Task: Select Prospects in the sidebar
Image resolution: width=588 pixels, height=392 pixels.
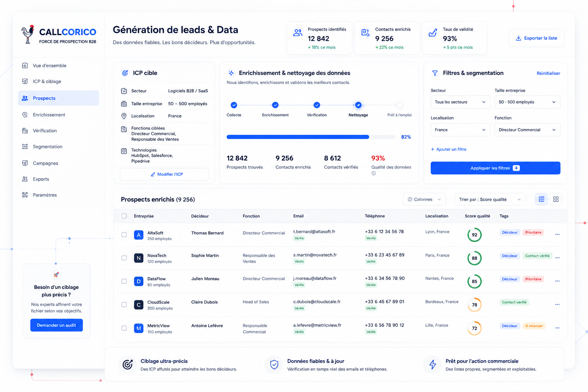Action: 59,98
